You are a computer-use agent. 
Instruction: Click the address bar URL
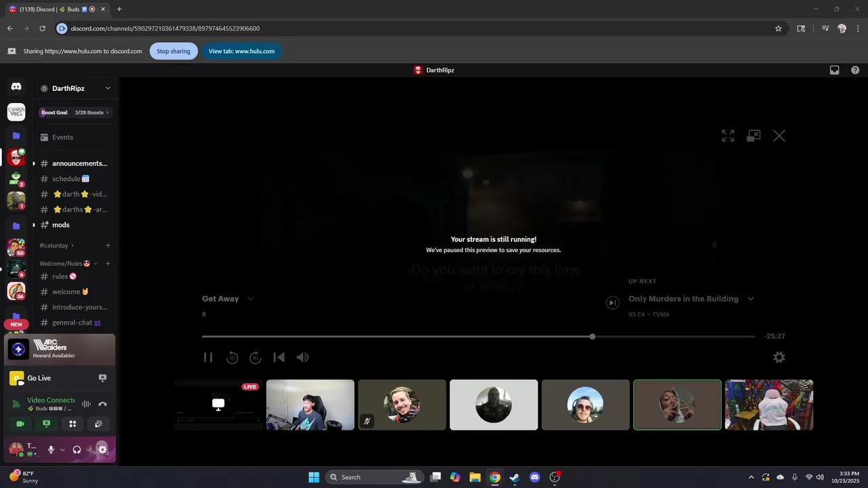[x=165, y=28]
